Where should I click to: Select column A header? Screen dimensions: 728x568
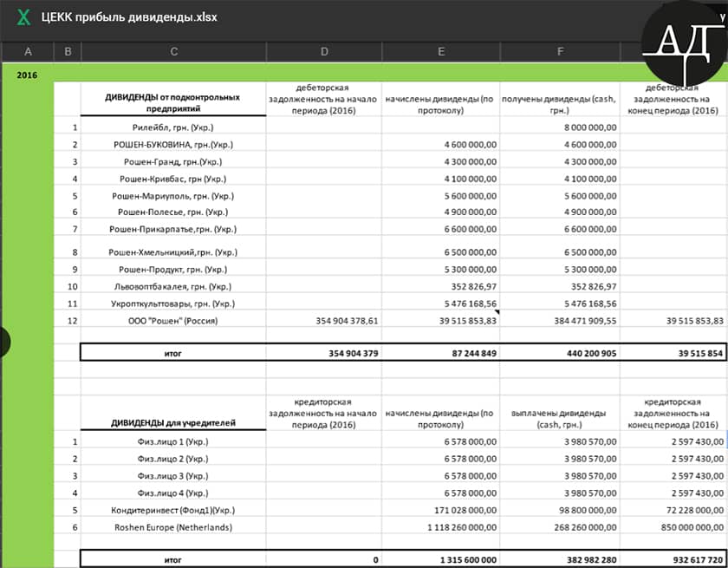click(x=28, y=52)
